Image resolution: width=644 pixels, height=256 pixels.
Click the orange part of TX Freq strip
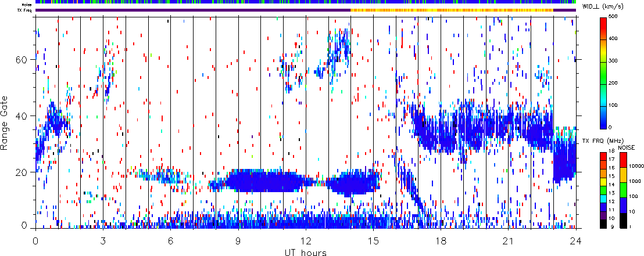452,10
